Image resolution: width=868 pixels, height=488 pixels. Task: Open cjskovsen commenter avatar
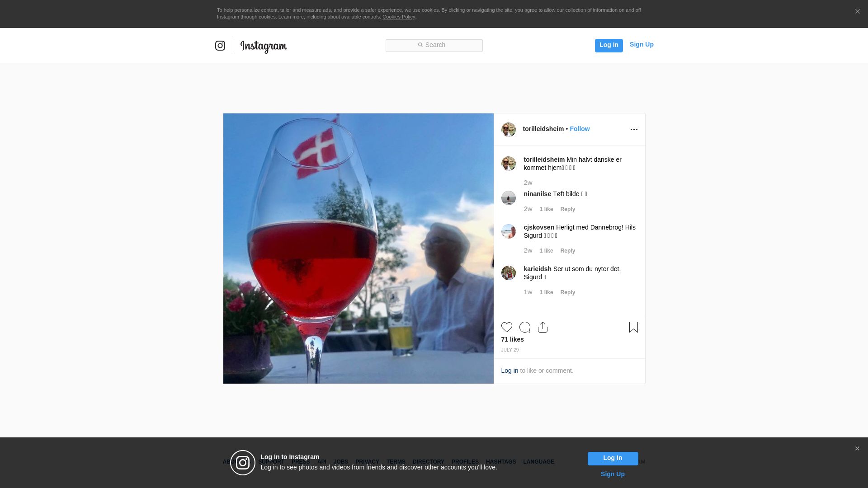[509, 231]
